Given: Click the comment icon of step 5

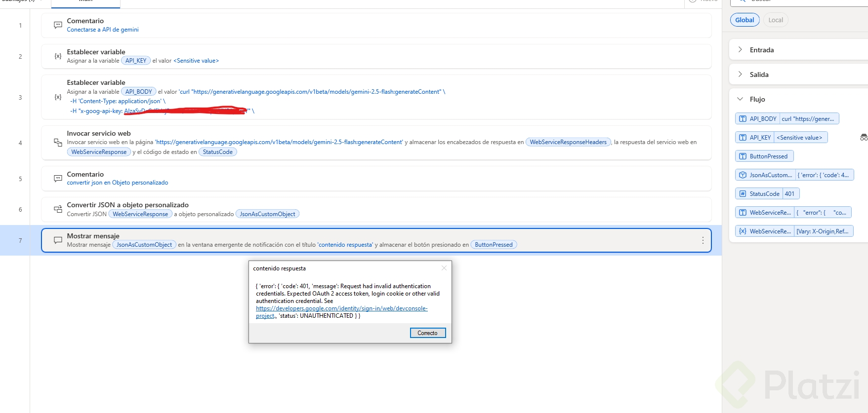Looking at the screenshot, I should point(58,179).
